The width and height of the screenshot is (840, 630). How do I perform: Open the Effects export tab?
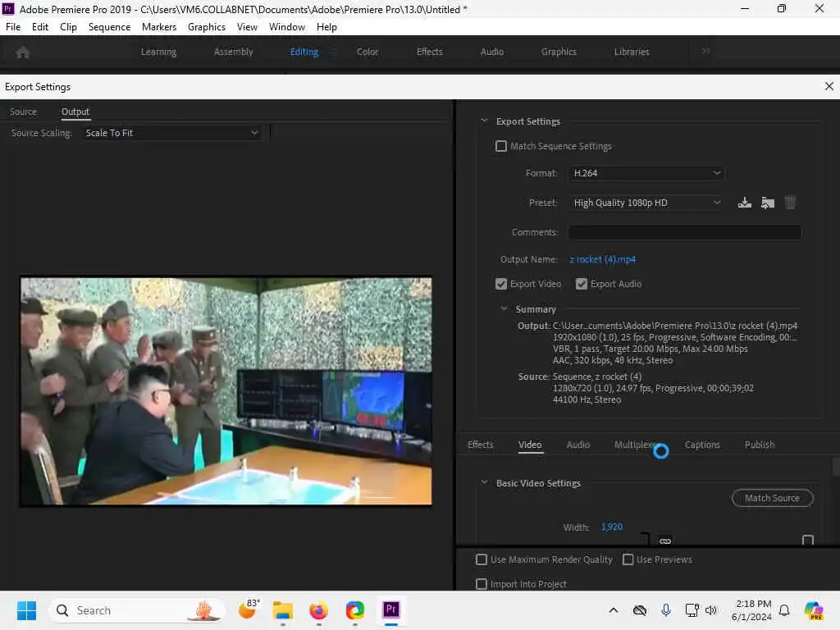pyautogui.click(x=480, y=445)
